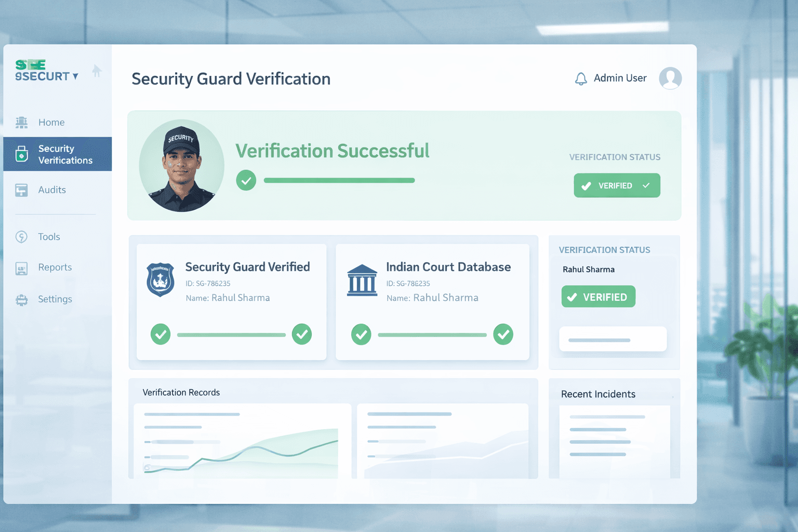The height and width of the screenshot is (532, 798).
Task: Toggle the right checkmark on Indian Court Database card
Action: click(x=503, y=335)
